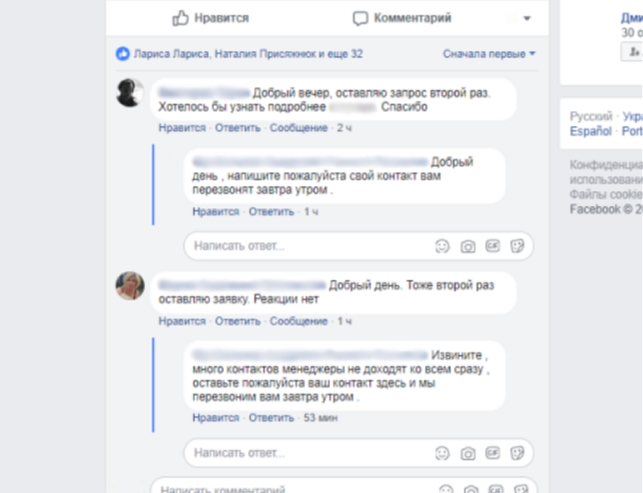Expand the Сначала первые sorting dropdown
This screenshot has height=493, width=643.
coord(489,54)
